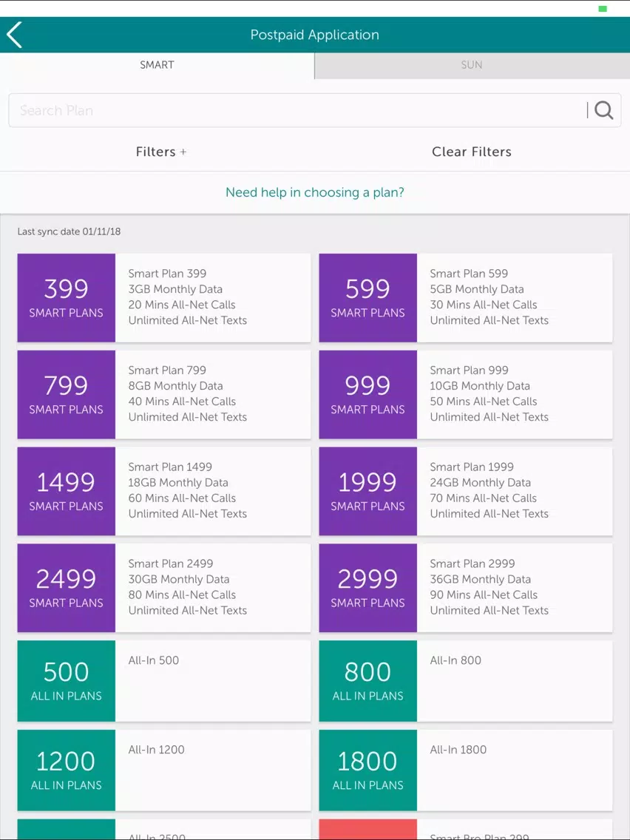Go back using the left arrow icon

[x=15, y=35]
